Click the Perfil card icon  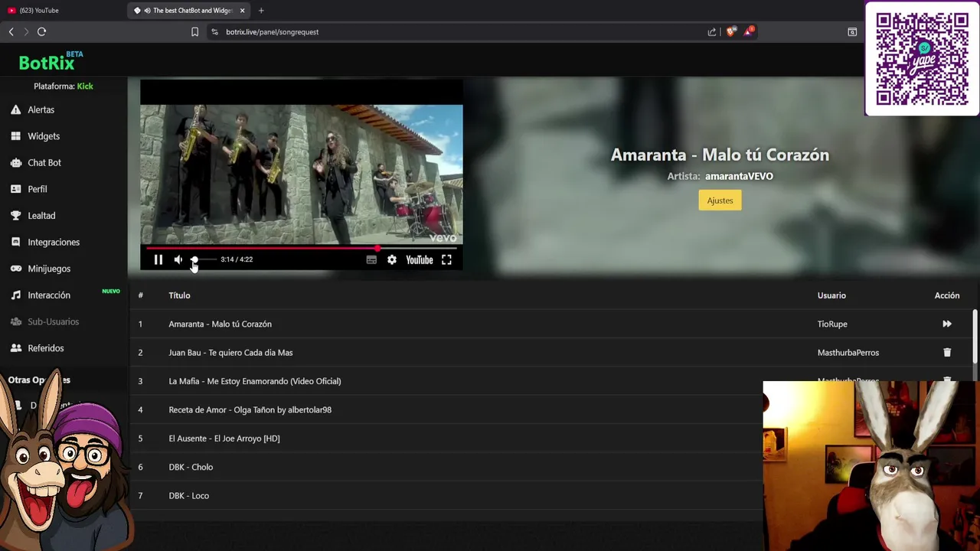coord(15,189)
